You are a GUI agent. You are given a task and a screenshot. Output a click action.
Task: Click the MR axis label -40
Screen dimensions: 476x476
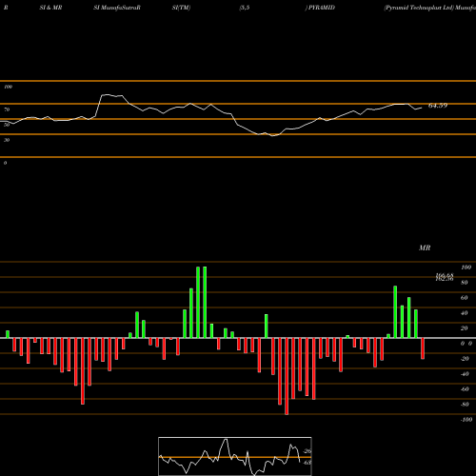(465, 374)
